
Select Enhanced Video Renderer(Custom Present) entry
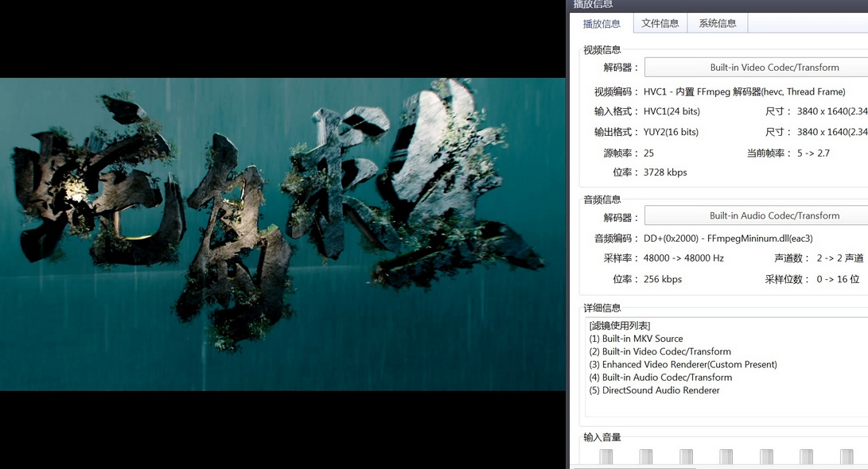point(683,364)
